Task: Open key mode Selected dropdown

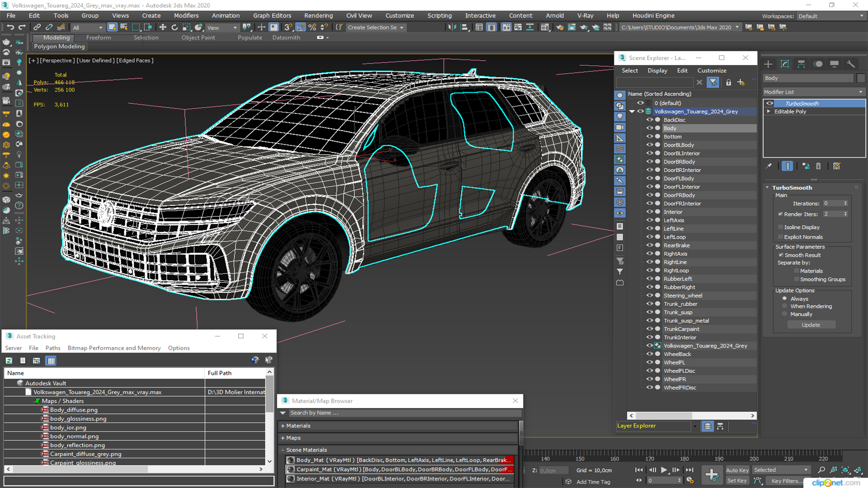Action: [781, 470]
